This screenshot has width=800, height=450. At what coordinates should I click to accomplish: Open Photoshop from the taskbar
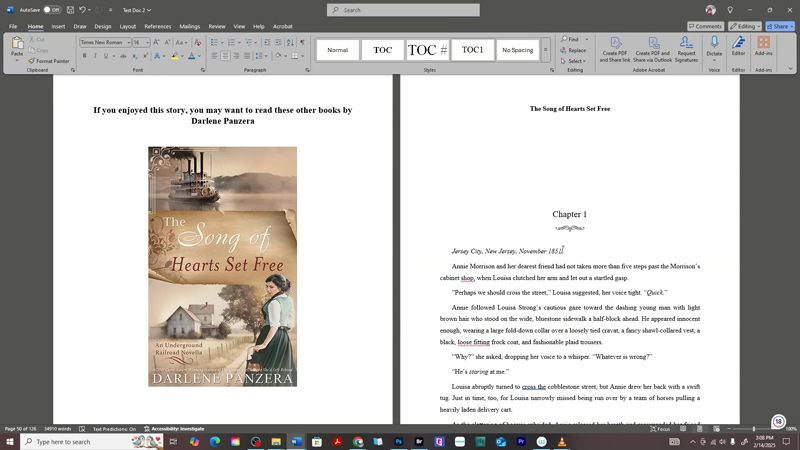coord(398,442)
